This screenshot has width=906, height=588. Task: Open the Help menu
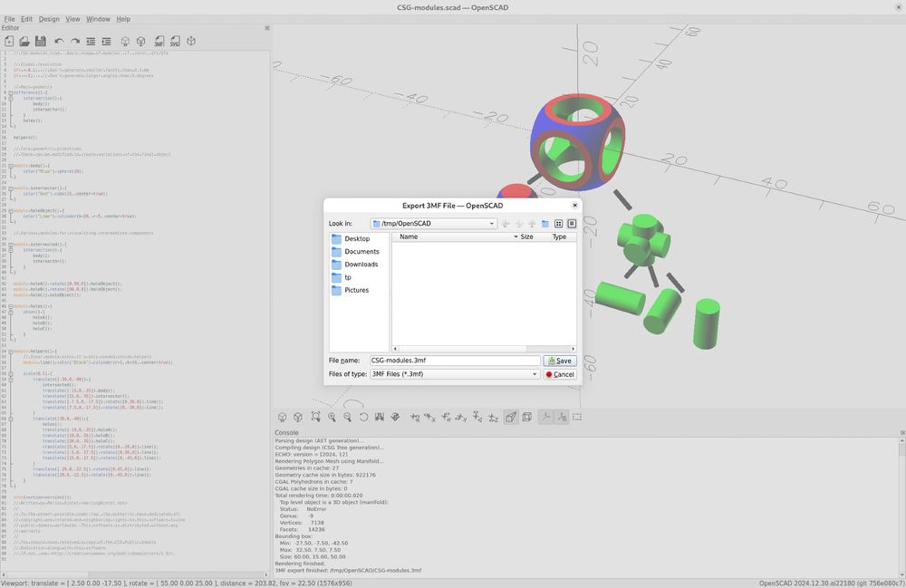123,19
